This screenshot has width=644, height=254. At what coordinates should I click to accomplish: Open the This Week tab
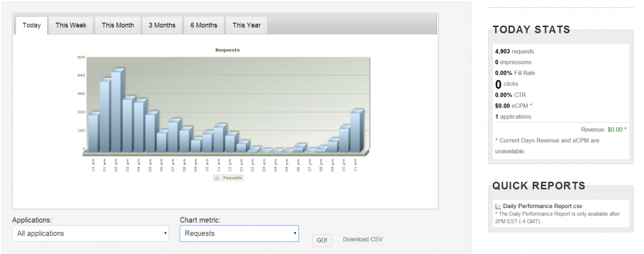pos(71,25)
